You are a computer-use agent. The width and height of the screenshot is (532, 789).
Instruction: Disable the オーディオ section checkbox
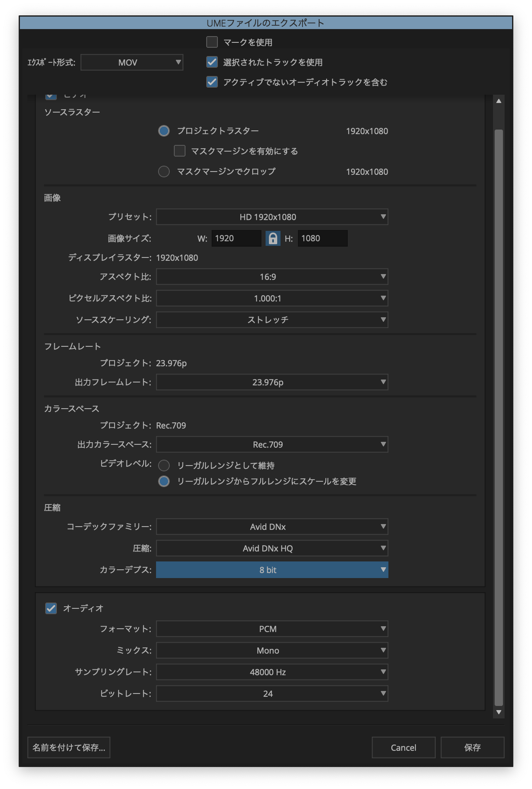coord(51,608)
